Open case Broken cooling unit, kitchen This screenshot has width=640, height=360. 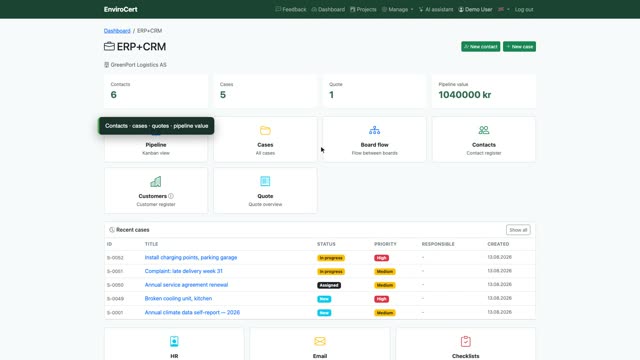pyautogui.click(x=178, y=298)
